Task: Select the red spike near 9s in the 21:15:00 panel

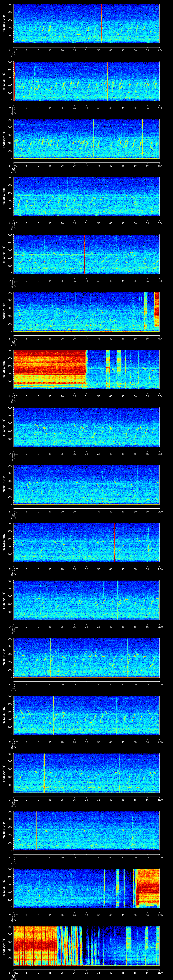Action: point(36,831)
